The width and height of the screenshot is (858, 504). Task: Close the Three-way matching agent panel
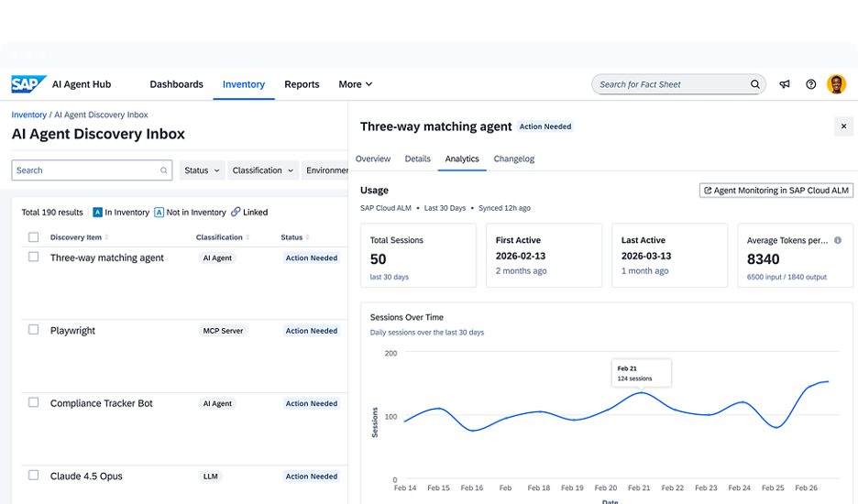pyautogui.click(x=843, y=126)
